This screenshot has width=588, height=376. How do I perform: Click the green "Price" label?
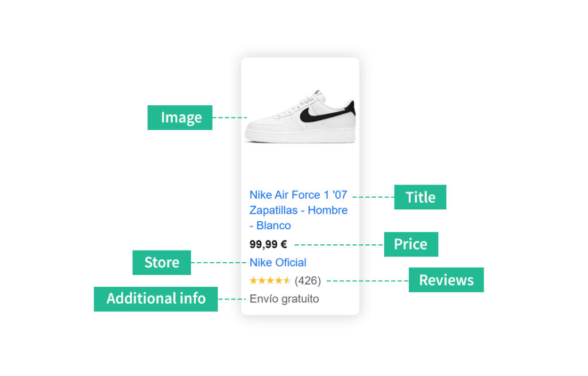click(411, 244)
